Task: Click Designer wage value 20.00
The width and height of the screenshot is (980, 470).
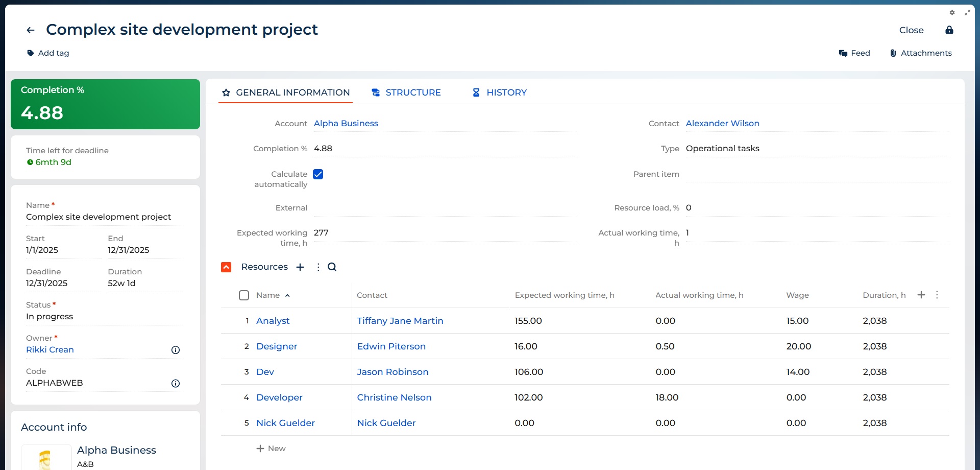Action: click(x=798, y=346)
